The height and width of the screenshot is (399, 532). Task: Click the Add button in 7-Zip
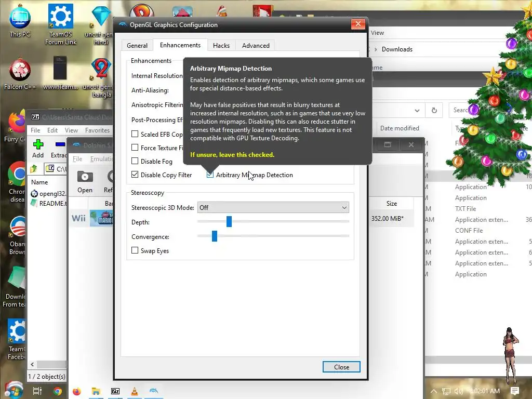[x=38, y=149]
